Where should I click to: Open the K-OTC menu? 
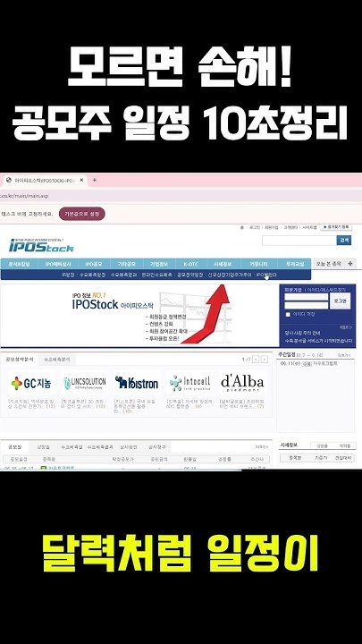(190, 264)
